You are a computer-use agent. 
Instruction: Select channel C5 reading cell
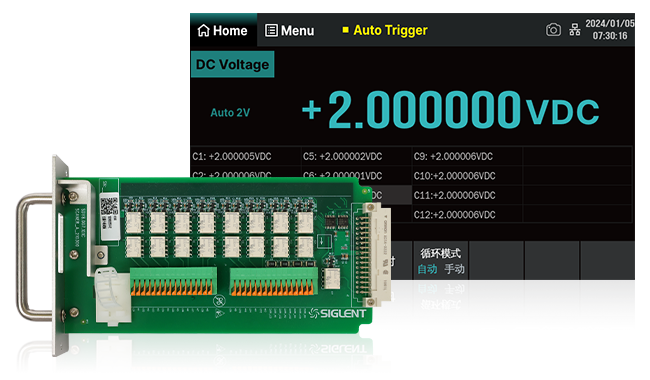(x=357, y=156)
